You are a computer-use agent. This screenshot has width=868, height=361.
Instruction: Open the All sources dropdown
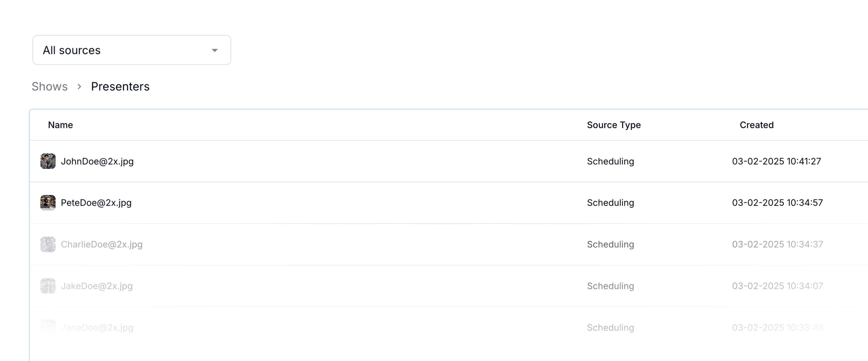point(132,50)
